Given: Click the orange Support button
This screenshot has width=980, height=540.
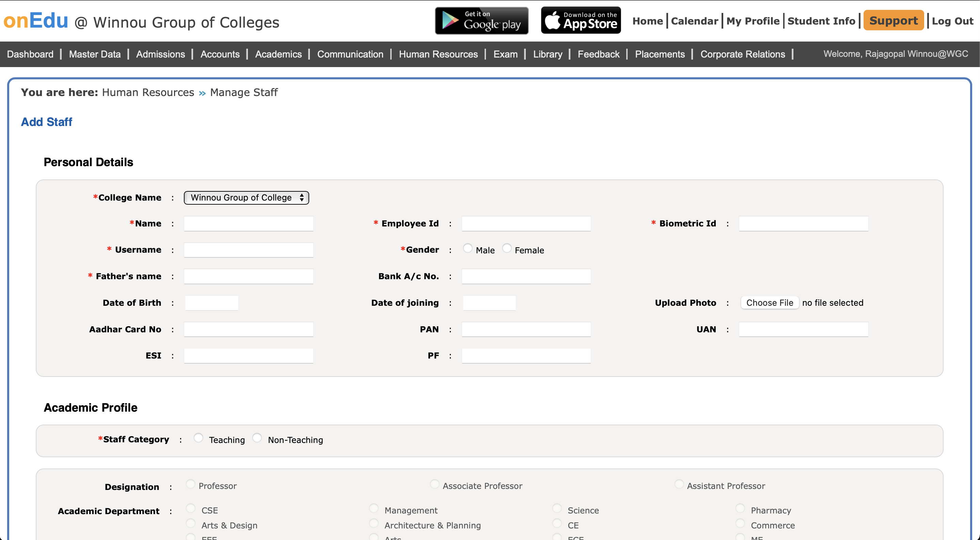Looking at the screenshot, I should click(x=893, y=20).
